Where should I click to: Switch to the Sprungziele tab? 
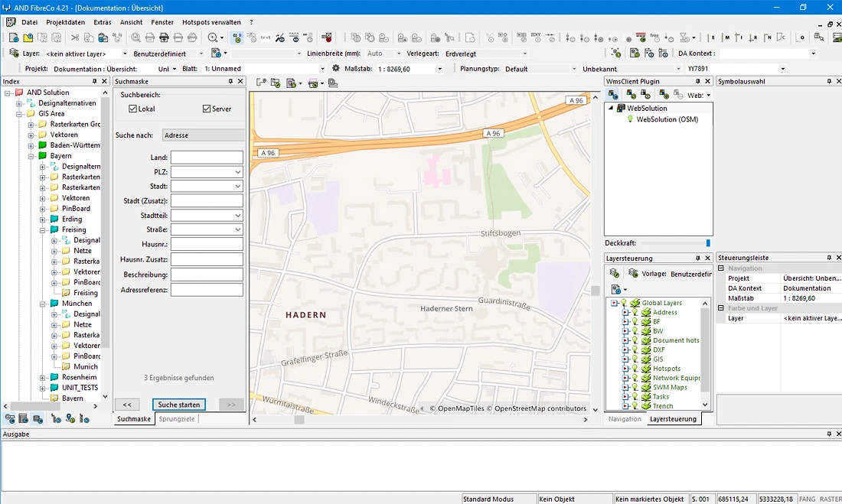click(177, 418)
